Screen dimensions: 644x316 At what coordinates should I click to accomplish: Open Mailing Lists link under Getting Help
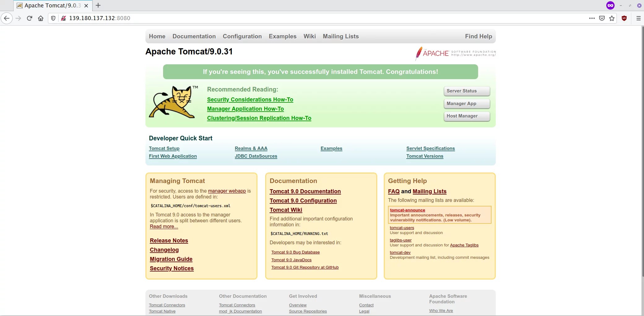coord(430,191)
